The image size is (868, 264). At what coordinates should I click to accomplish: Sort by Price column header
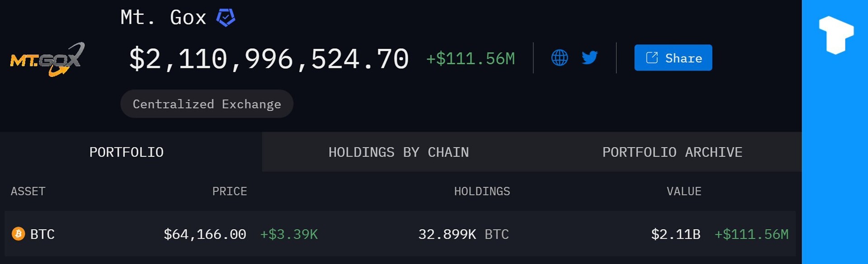230,191
